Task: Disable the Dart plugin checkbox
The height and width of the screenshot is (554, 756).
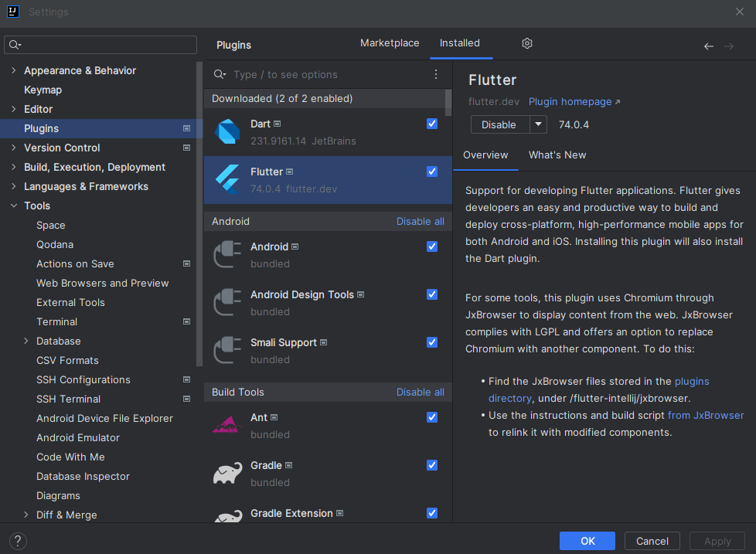Action: [x=431, y=124]
